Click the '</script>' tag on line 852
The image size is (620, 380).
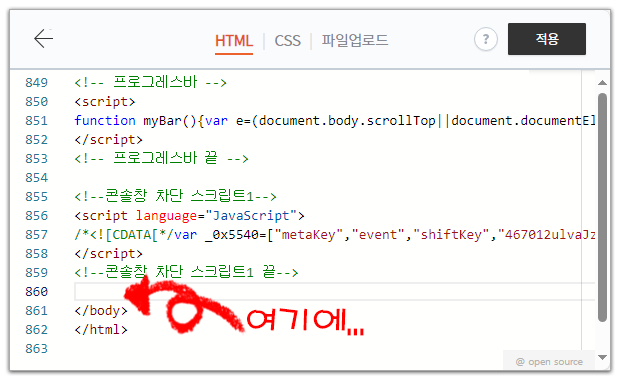point(108,140)
